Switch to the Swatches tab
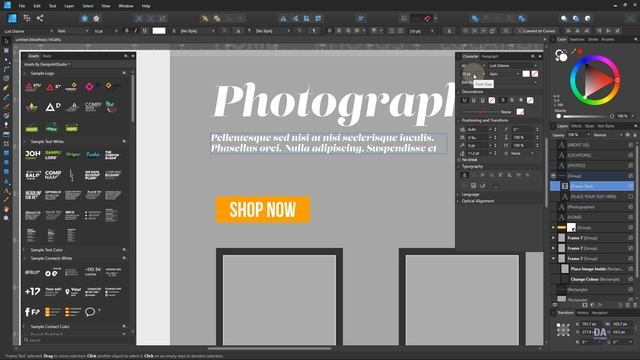This screenshot has width=640, height=360. coord(577,40)
